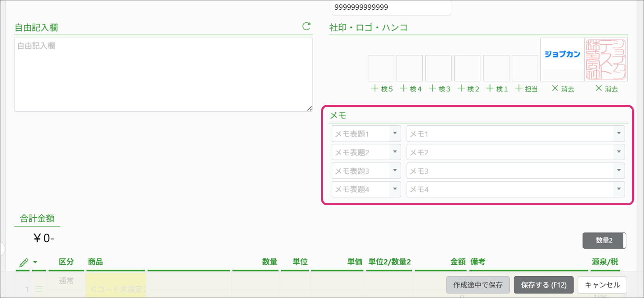Open the メモ表題4 dropdown

click(395, 189)
